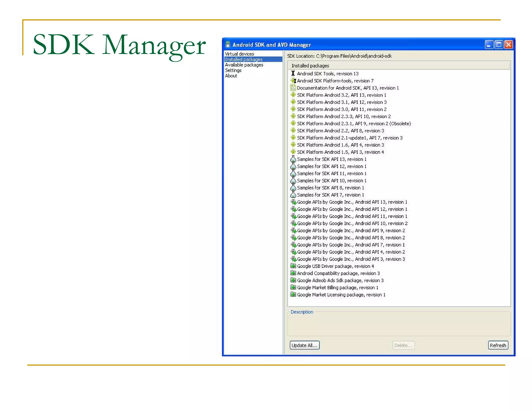The width and height of the screenshot is (532, 411).
Task: Minimize the Android SDK and AVD Manager window
Action: (489, 45)
